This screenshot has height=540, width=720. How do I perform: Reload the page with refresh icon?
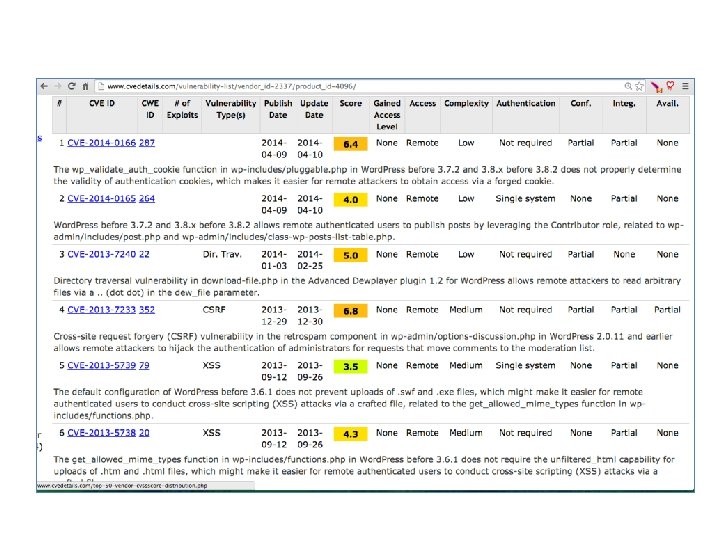[72, 86]
